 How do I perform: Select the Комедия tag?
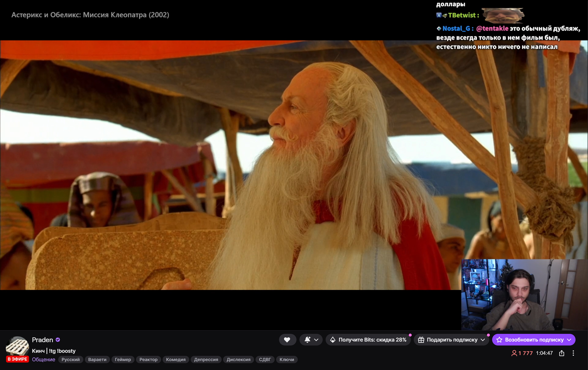(175, 359)
